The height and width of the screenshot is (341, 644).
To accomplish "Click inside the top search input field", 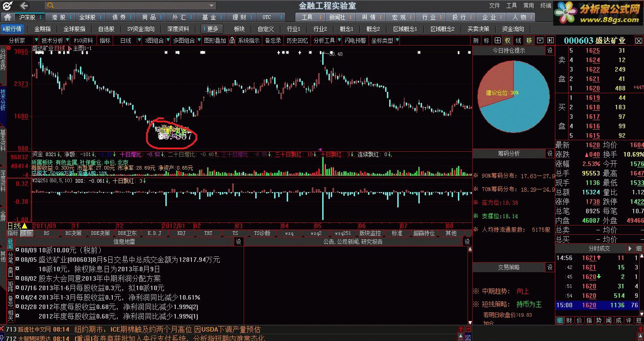I will [131, 5].
